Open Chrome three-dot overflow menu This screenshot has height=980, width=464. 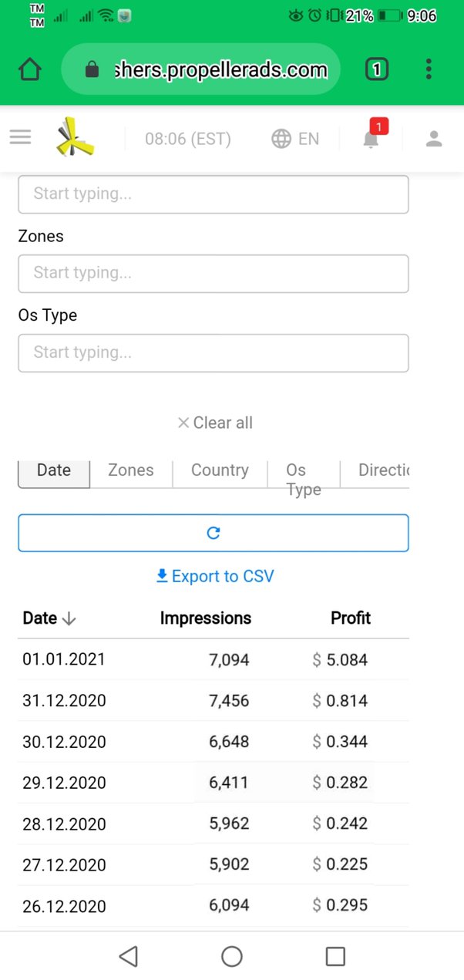[x=429, y=70]
